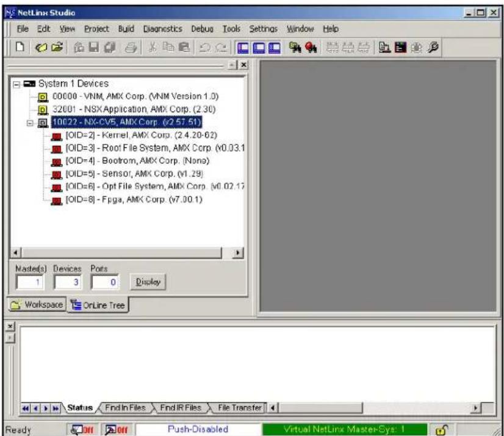Click the padlock status bar icon

[442, 429]
